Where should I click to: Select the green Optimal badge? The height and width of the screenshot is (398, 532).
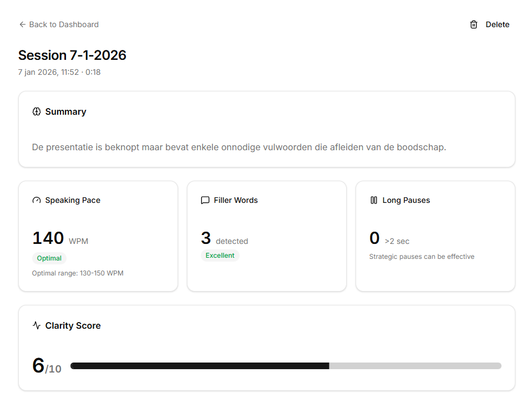(49, 258)
